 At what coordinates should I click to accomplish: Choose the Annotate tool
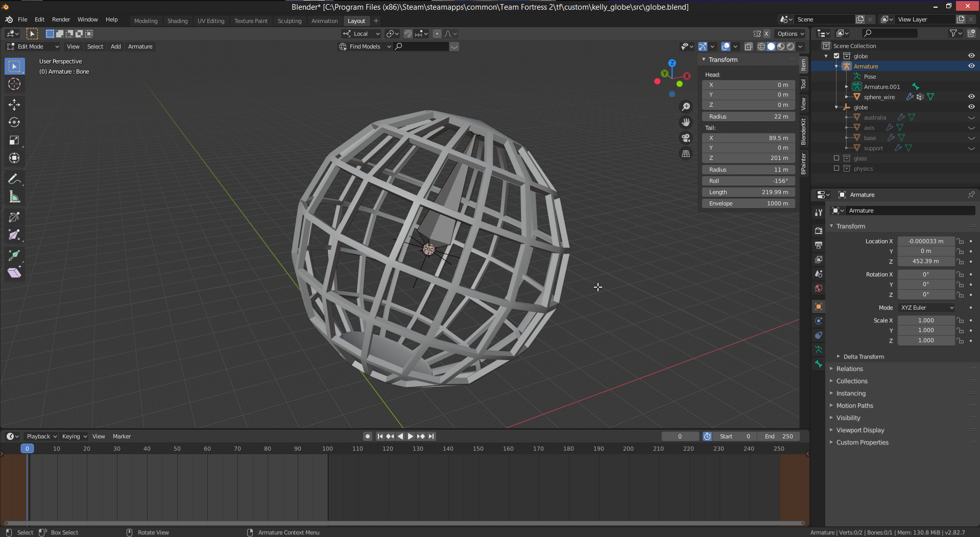click(x=14, y=179)
